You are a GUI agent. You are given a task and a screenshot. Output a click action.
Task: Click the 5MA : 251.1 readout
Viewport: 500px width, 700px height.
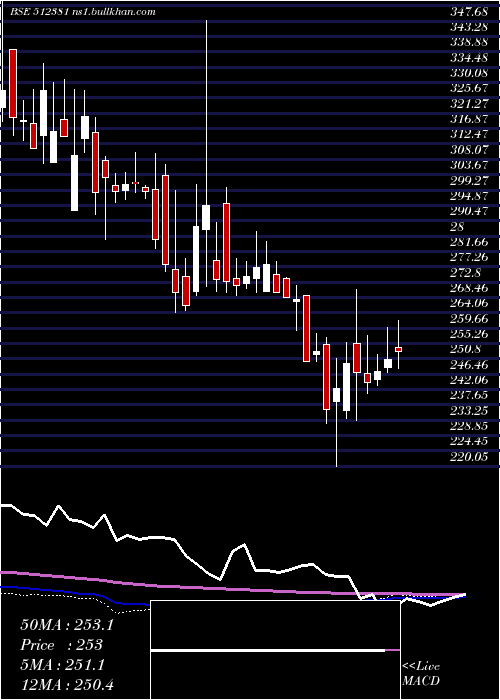coord(62,665)
